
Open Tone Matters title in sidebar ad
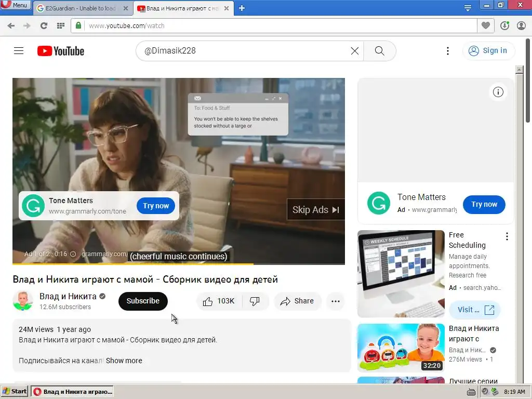point(421,197)
